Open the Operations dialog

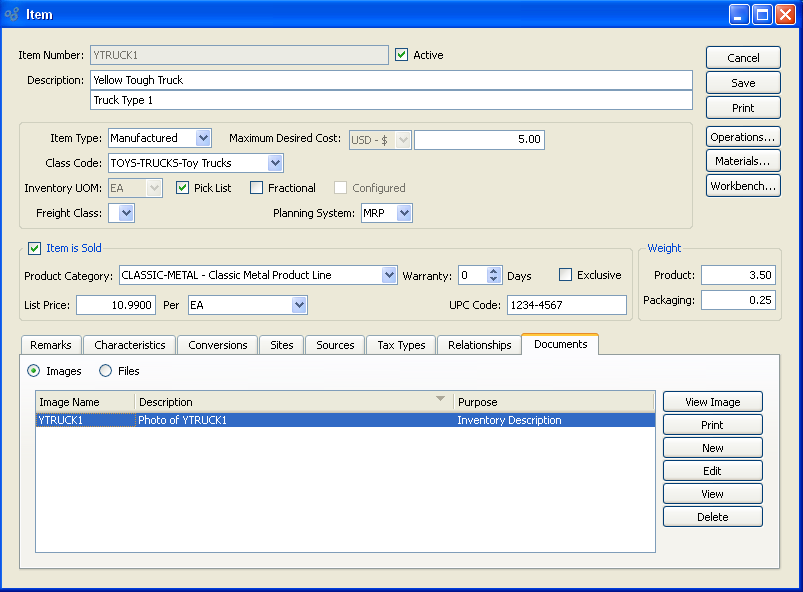(x=743, y=137)
